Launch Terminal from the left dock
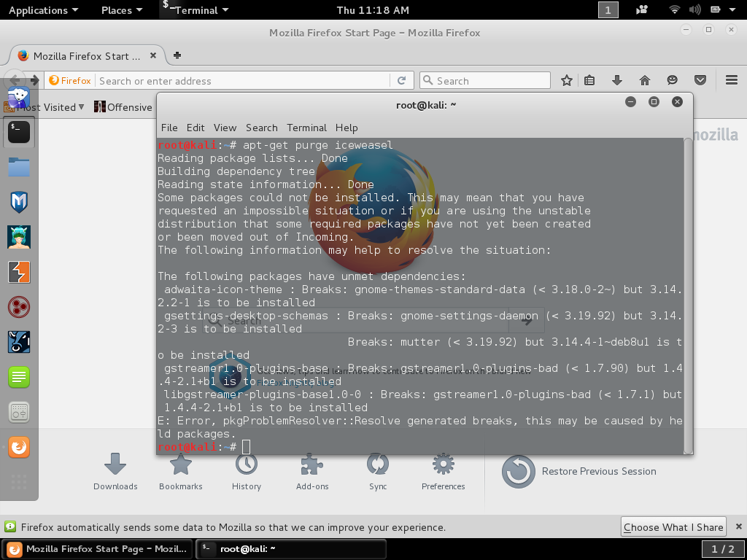The image size is (747, 560). pyautogui.click(x=19, y=132)
